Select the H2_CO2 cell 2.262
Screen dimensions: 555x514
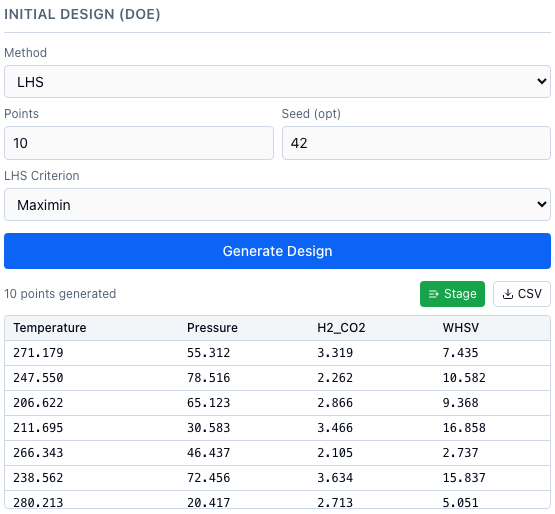[335, 378]
